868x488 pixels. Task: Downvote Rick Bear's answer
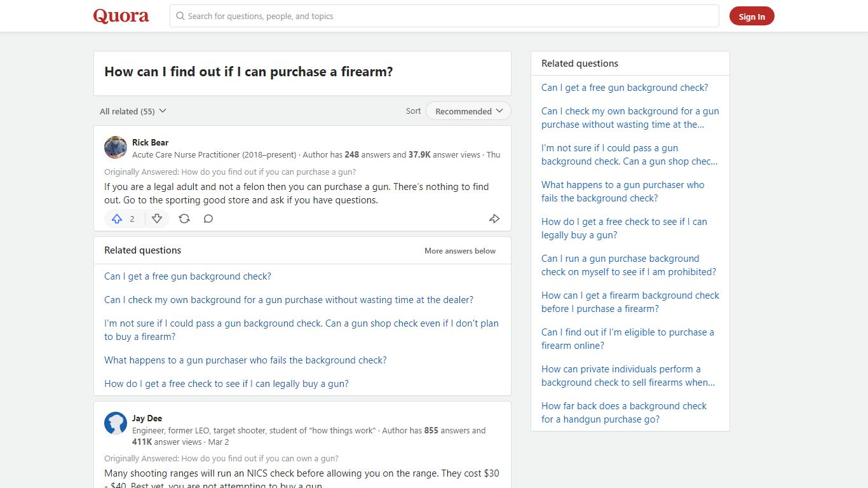pyautogui.click(x=157, y=219)
